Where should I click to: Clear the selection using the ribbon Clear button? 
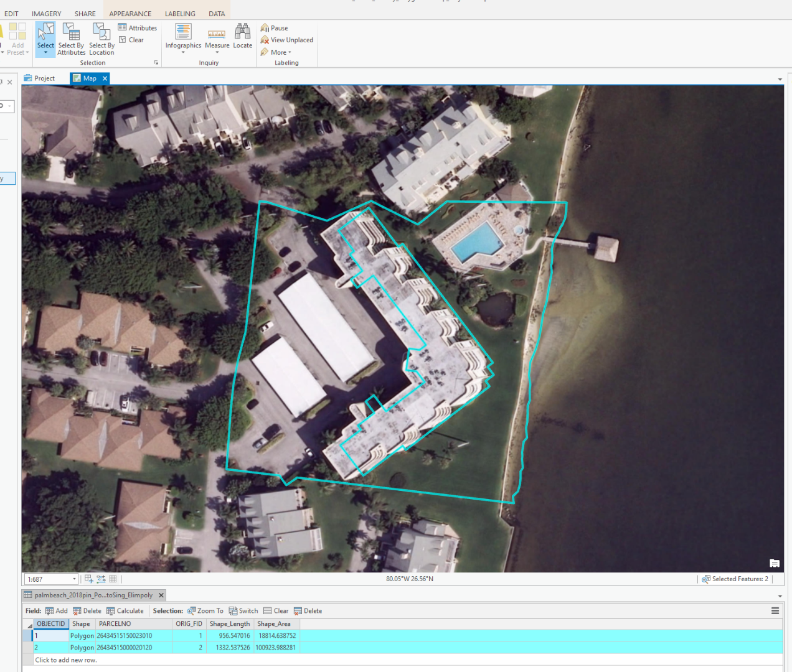click(x=131, y=40)
